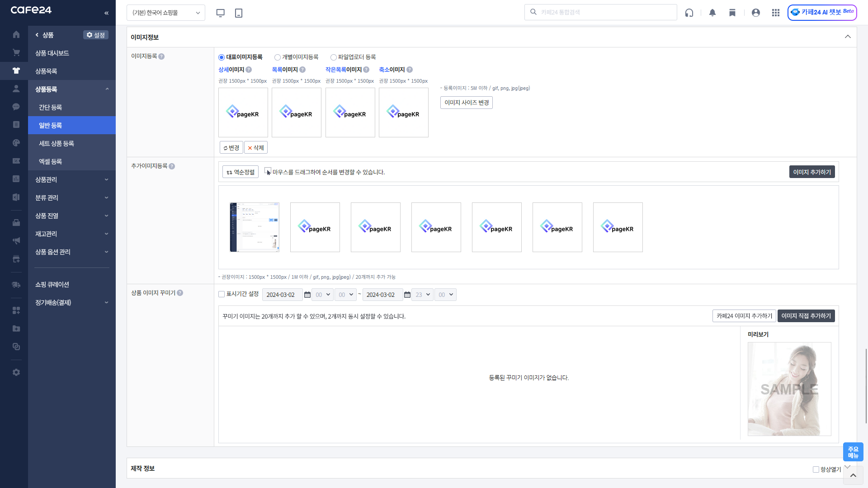Click the 이미지 사이즈 변경 button

[x=466, y=103]
